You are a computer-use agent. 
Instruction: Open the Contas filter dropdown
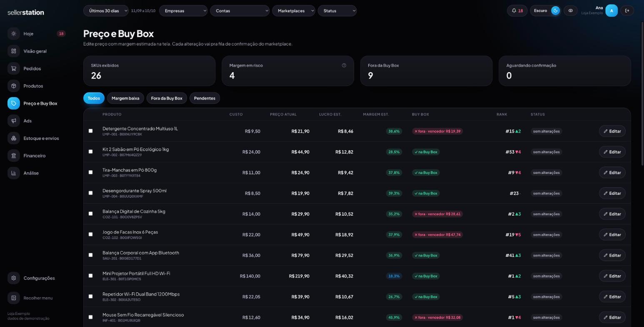240,11
